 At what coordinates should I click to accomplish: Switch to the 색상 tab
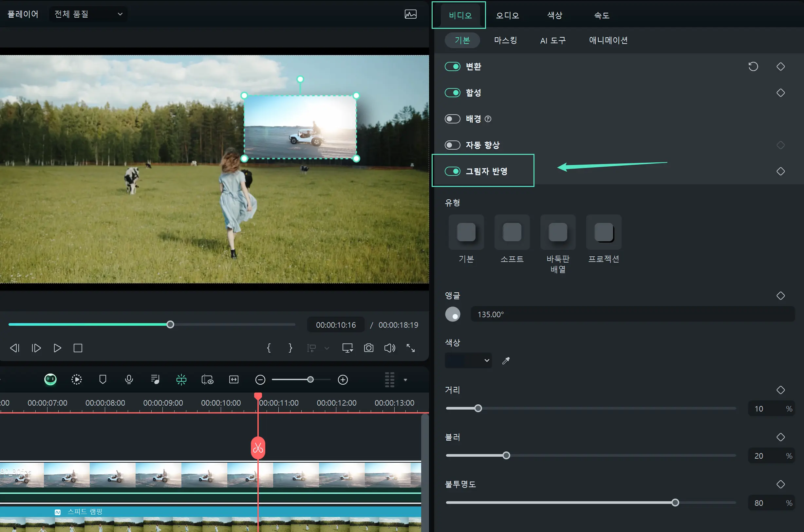click(x=554, y=15)
